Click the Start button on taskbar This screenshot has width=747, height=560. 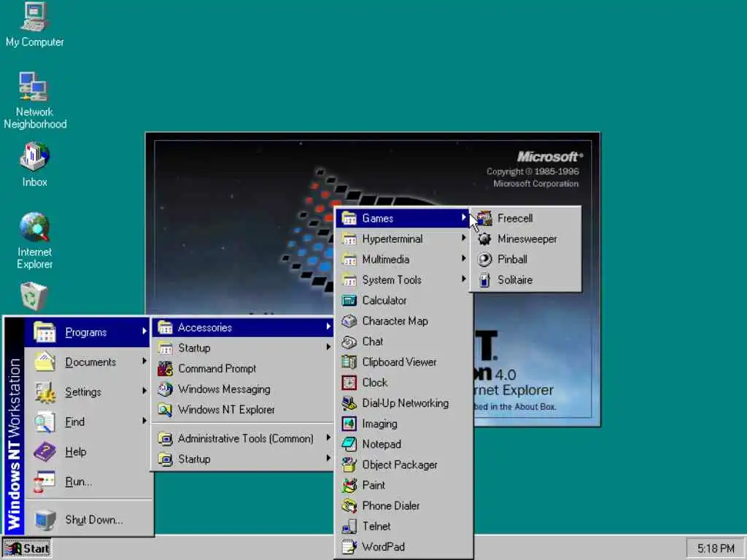tap(27, 548)
